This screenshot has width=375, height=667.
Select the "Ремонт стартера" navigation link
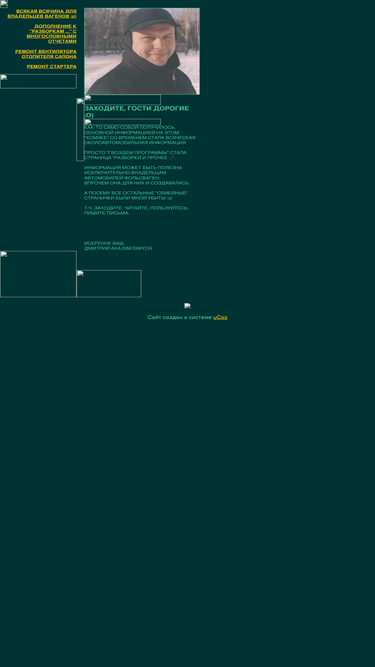click(52, 67)
